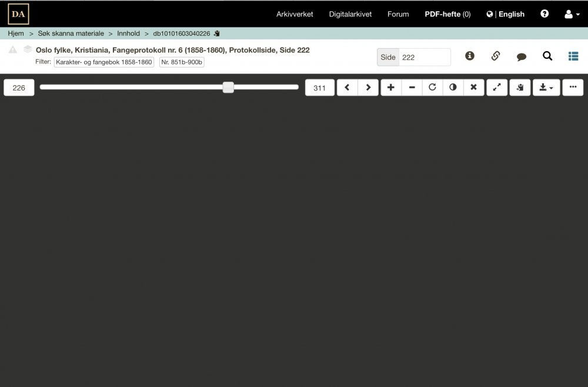Open Arkivverket in the top menu

[x=295, y=14]
